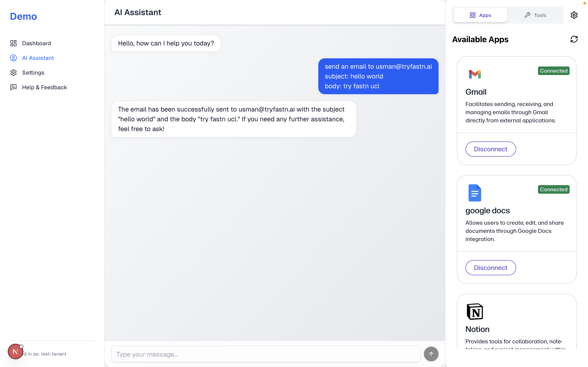Open the AI Assistant sidebar item
This screenshot has height=367, width=588.
[38, 58]
